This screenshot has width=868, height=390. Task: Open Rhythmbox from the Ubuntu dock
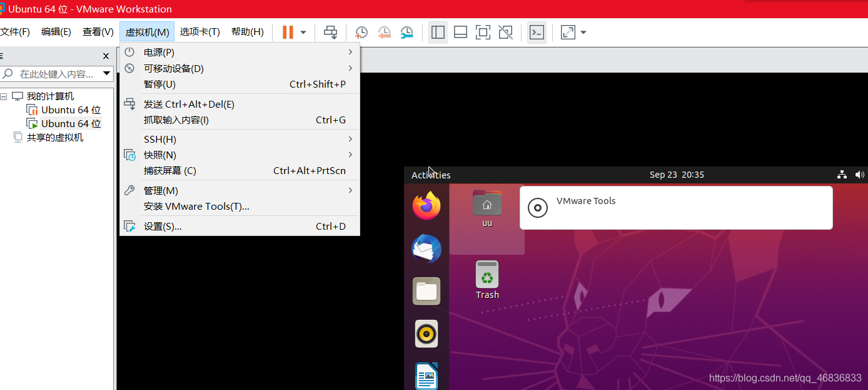click(x=426, y=334)
